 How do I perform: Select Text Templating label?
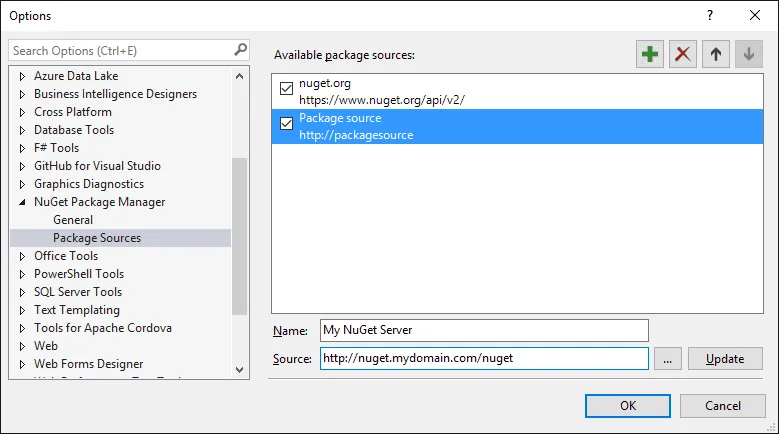(x=77, y=310)
